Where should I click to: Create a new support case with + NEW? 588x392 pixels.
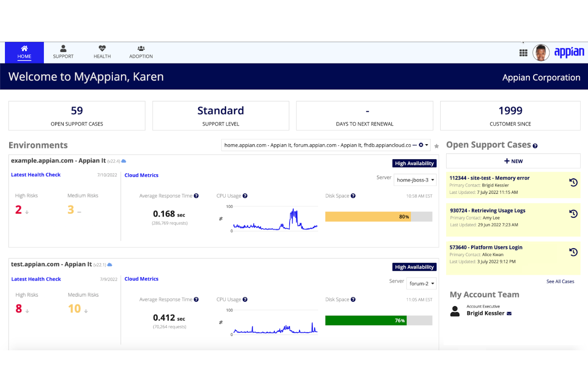513,161
